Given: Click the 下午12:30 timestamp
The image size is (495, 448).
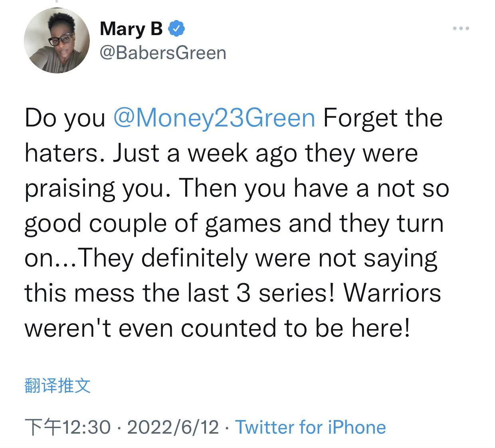Looking at the screenshot, I should (68, 427).
